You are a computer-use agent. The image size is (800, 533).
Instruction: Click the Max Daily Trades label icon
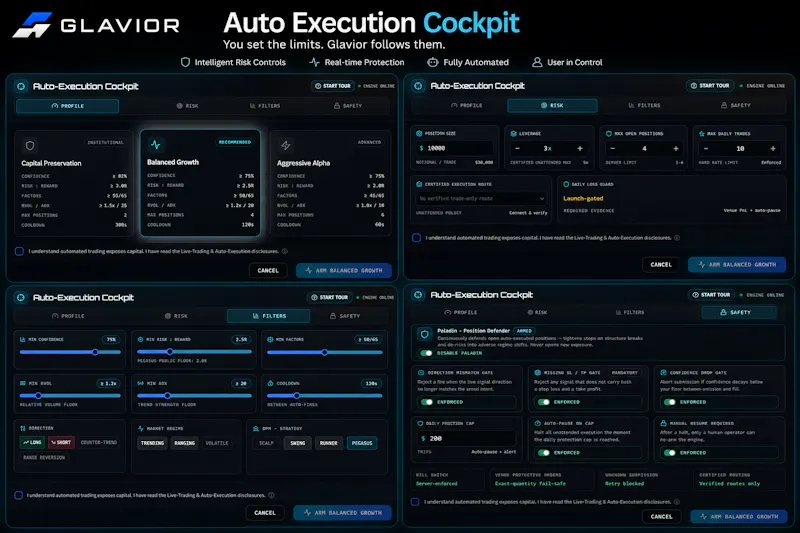click(x=702, y=134)
